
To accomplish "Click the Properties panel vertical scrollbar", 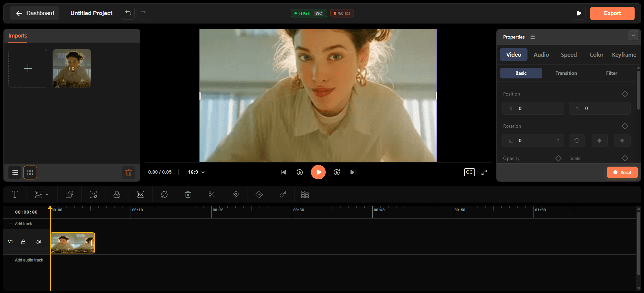I will [x=638, y=90].
